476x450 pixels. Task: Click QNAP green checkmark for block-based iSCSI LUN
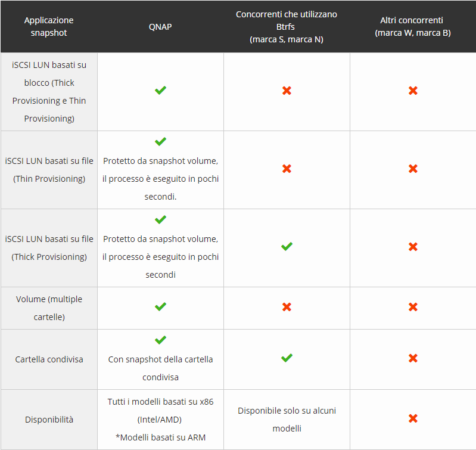coord(160,91)
